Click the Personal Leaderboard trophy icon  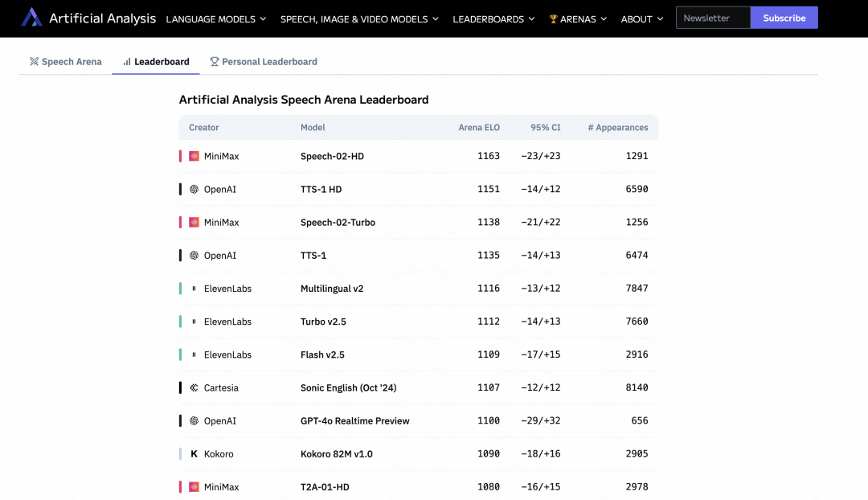215,61
